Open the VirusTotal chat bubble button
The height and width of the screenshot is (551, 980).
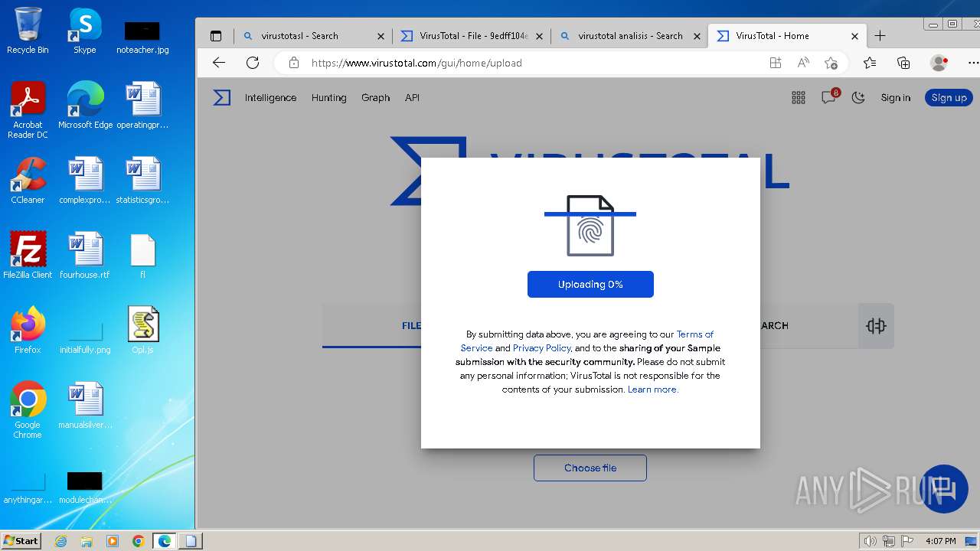[944, 488]
